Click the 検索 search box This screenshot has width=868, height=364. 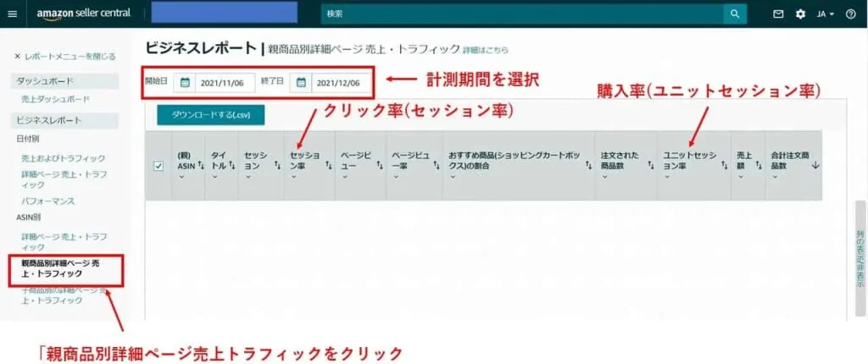pyautogui.click(x=522, y=14)
